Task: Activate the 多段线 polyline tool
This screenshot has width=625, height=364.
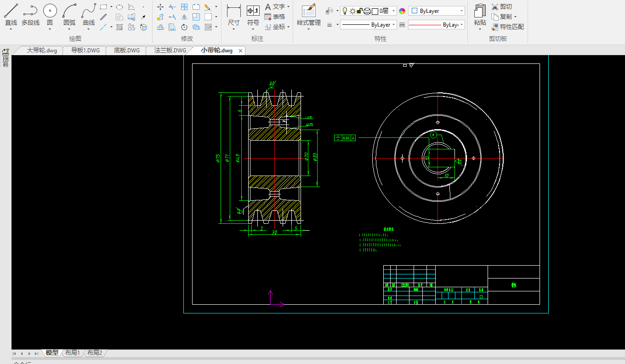Action: 30,11
